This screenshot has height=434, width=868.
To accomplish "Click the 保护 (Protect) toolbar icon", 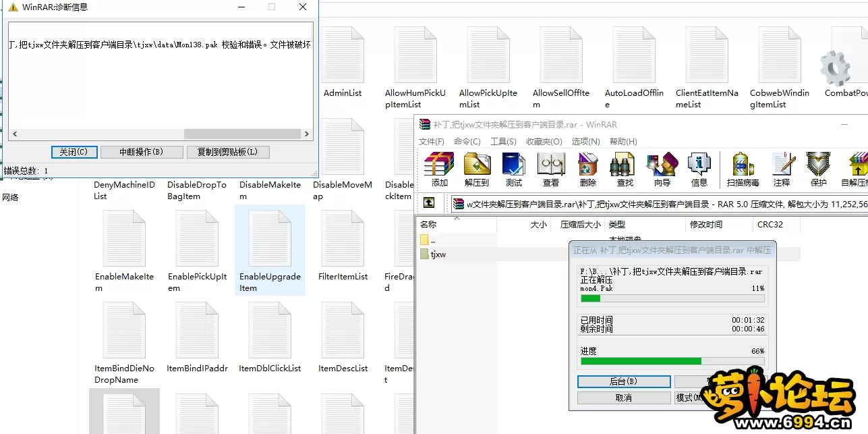I will coord(819,169).
